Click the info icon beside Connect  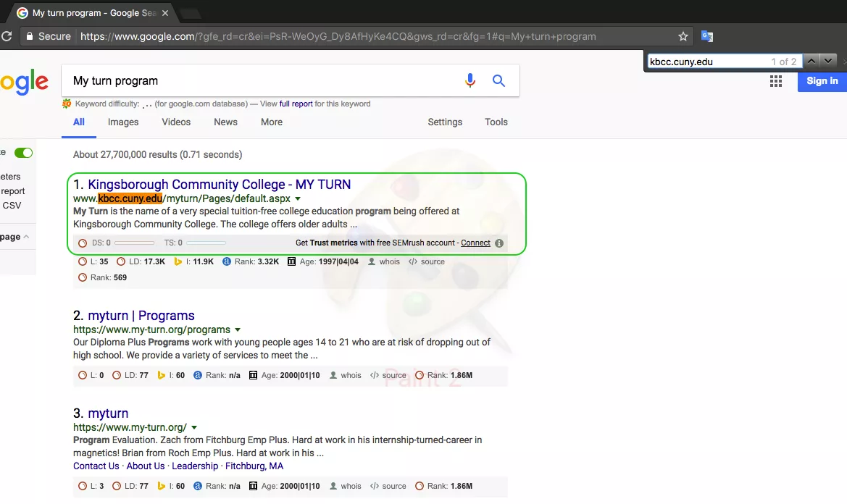(499, 243)
